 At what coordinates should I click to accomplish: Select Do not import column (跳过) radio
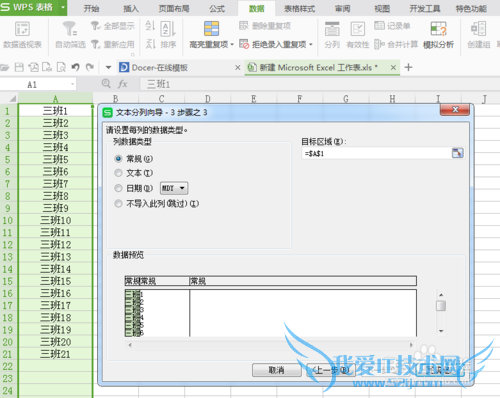pos(118,203)
